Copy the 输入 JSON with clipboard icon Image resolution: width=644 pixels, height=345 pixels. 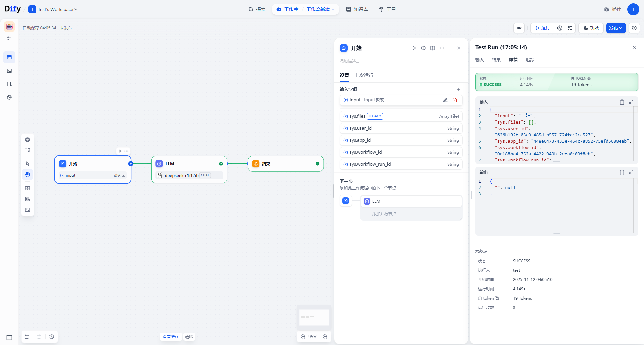pyautogui.click(x=622, y=102)
